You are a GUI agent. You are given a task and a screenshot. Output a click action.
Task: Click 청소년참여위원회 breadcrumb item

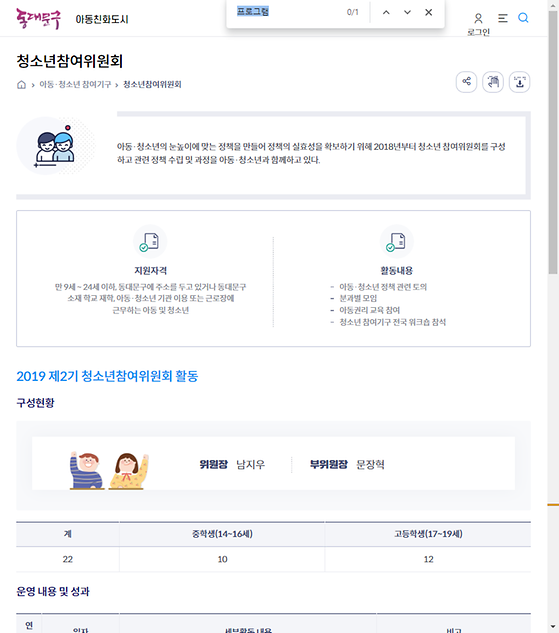[152, 84]
